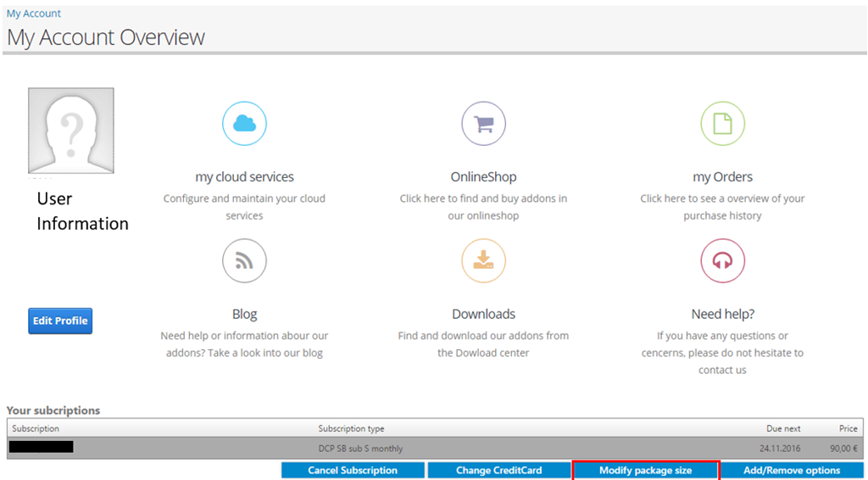Open the Need help headset icon
Image resolution: width=868 pixels, height=480 pixels.
click(722, 261)
